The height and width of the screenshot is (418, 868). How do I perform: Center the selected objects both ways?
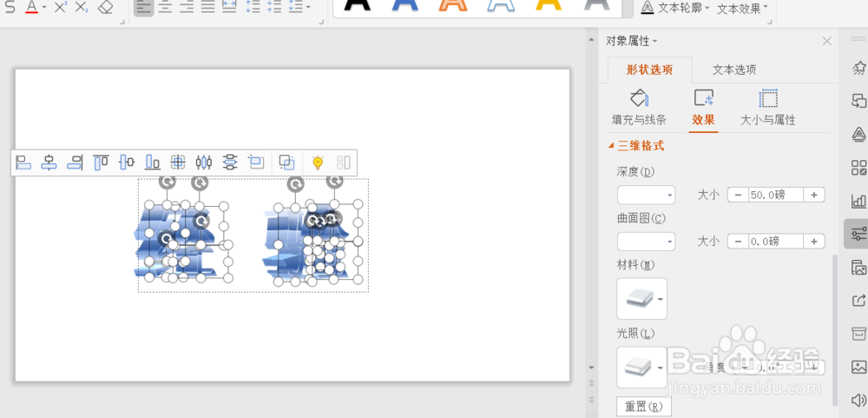(x=178, y=163)
